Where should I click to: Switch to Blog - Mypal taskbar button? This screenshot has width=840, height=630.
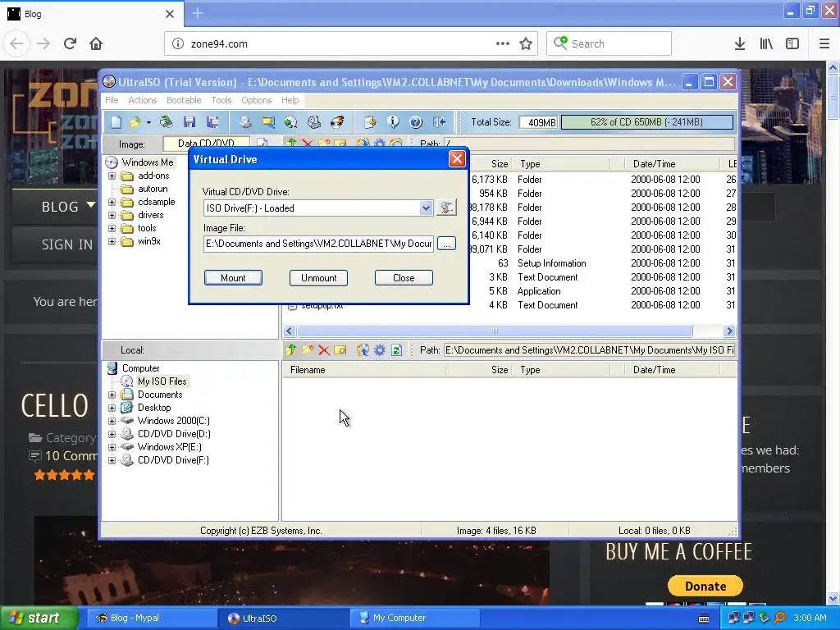(x=152, y=618)
